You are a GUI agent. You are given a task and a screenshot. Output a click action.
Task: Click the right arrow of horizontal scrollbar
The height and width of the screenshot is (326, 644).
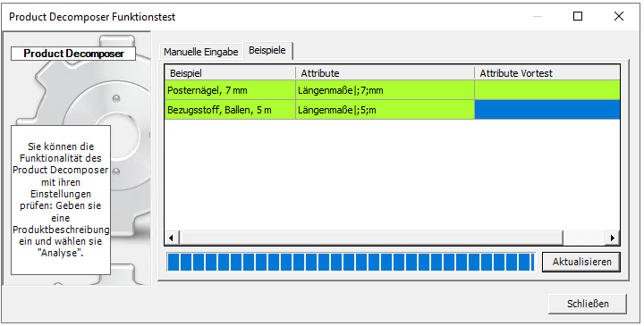pos(613,238)
